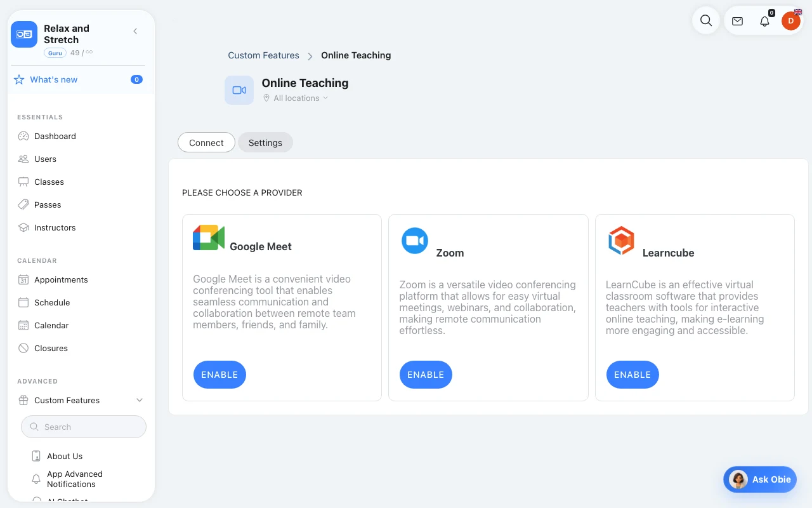Click the Online Teaching video camera icon
812x508 pixels.
(239, 90)
